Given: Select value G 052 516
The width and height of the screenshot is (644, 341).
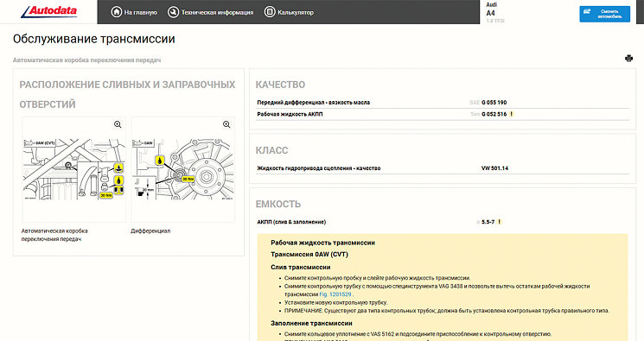Looking at the screenshot, I should pyautogui.click(x=494, y=114).
